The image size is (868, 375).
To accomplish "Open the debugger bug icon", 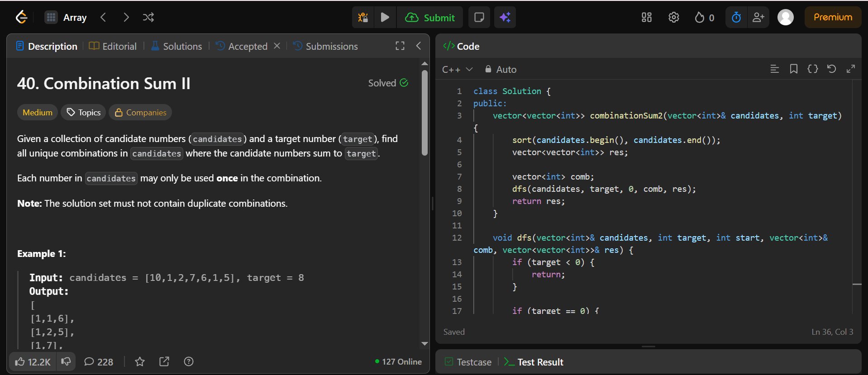I will (363, 18).
